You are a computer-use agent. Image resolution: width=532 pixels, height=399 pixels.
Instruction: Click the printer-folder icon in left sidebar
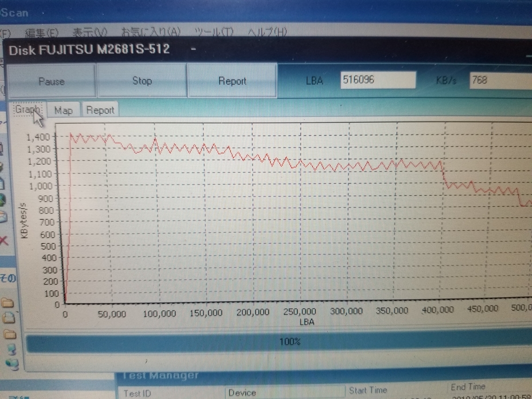10,318
